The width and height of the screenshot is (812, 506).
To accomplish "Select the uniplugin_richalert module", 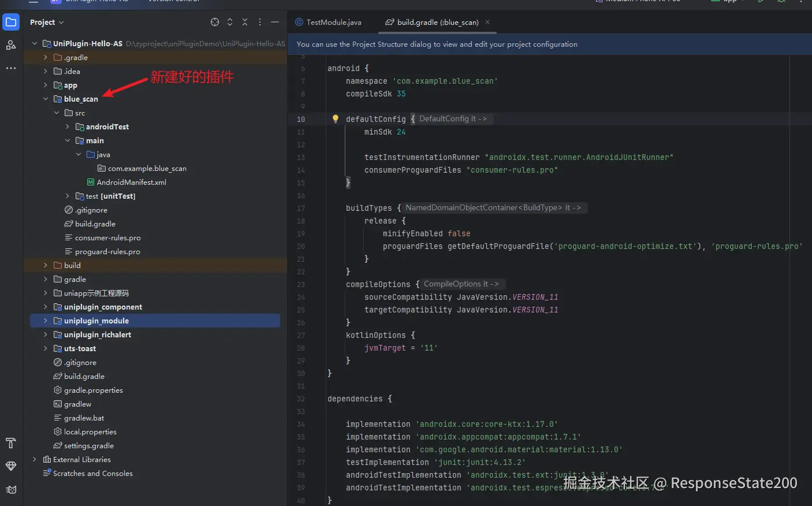I will coord(92,334).
